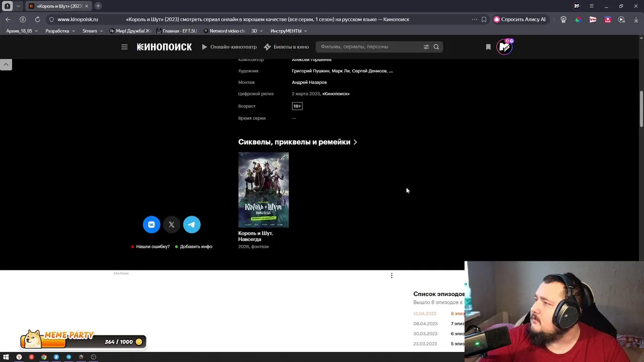Reload the page
This screenshot has width=644, height=362.
[x=37, y=19]
